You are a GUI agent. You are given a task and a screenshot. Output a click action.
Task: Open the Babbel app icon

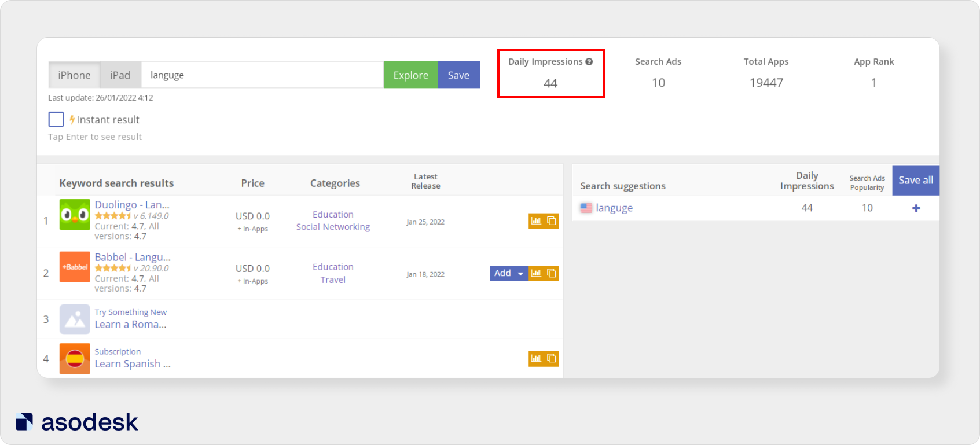click(x=75, y=267)
